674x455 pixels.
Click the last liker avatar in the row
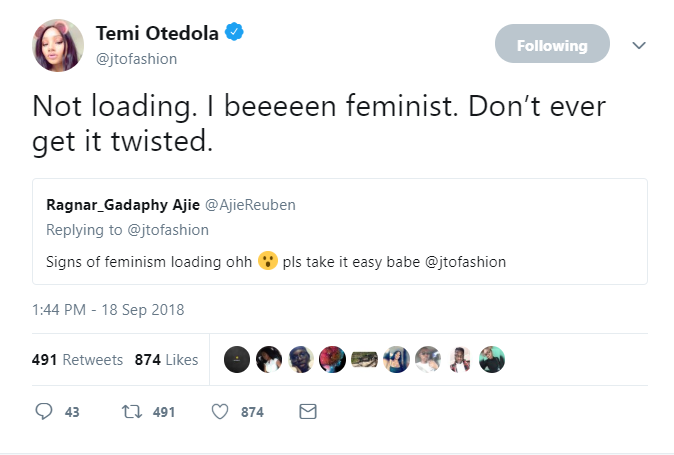[491, 360]
